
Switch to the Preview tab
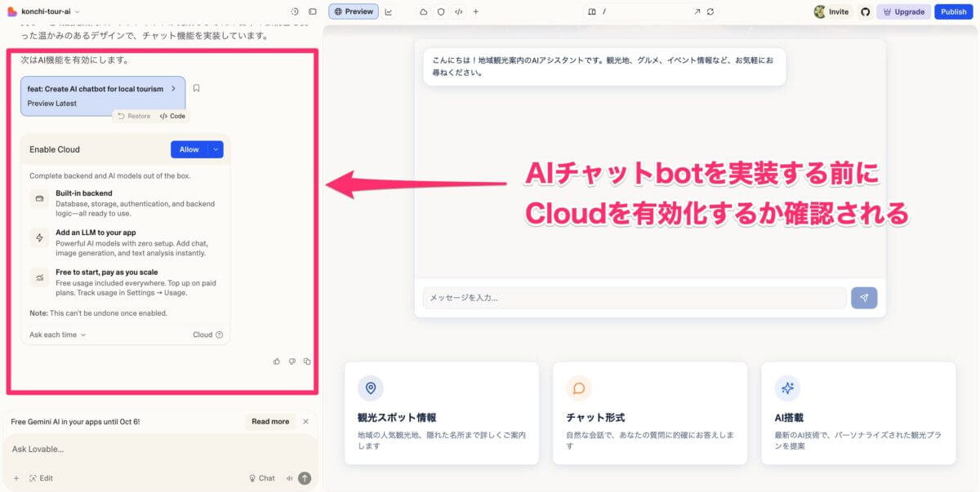[x=353, y=12]
